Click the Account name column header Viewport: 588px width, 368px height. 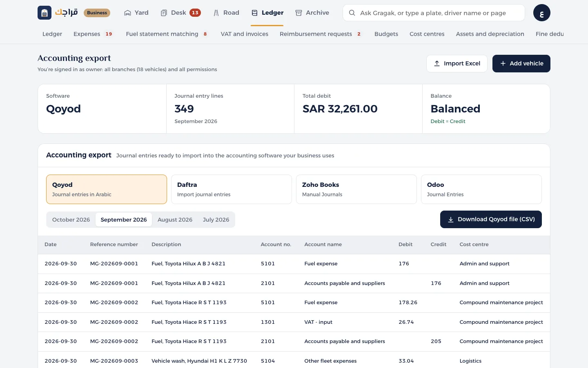pos(323,245)
